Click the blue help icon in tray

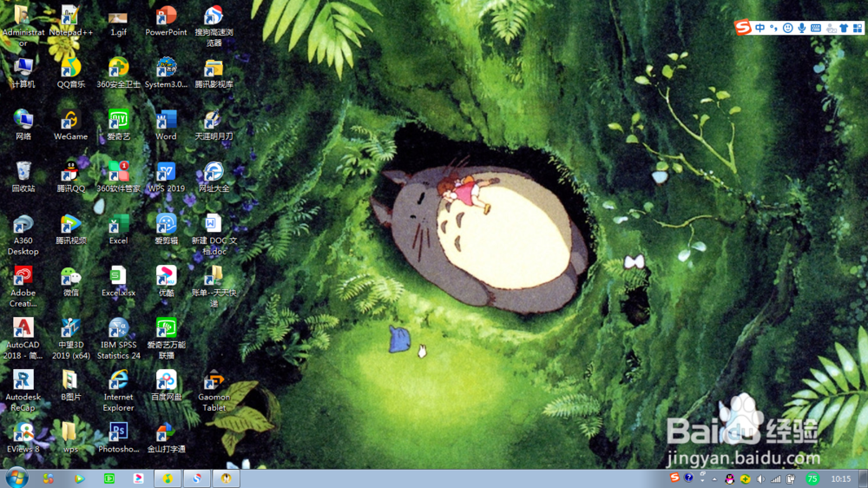point(688,478)
